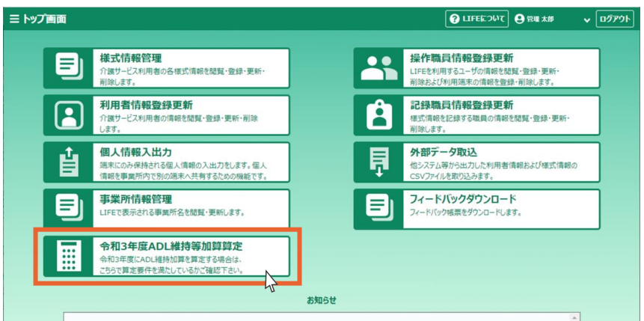Click the お知らせ heading
Viewport: 644px width, 321px height.
[322, 301]
